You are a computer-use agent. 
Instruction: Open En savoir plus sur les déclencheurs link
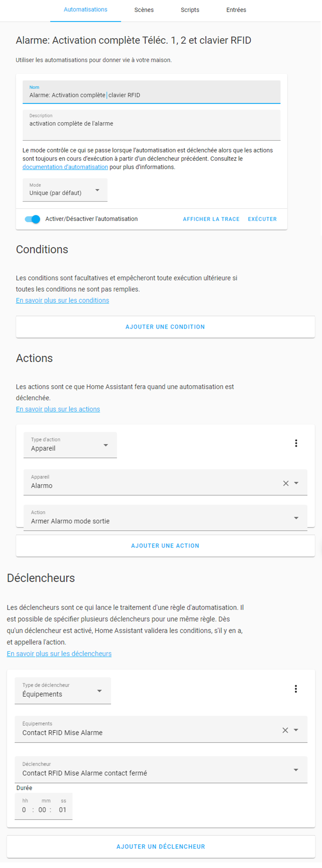[59, 654]
